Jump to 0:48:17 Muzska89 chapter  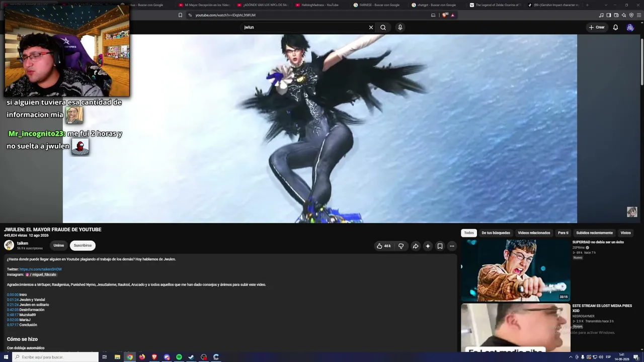point(13,315)
